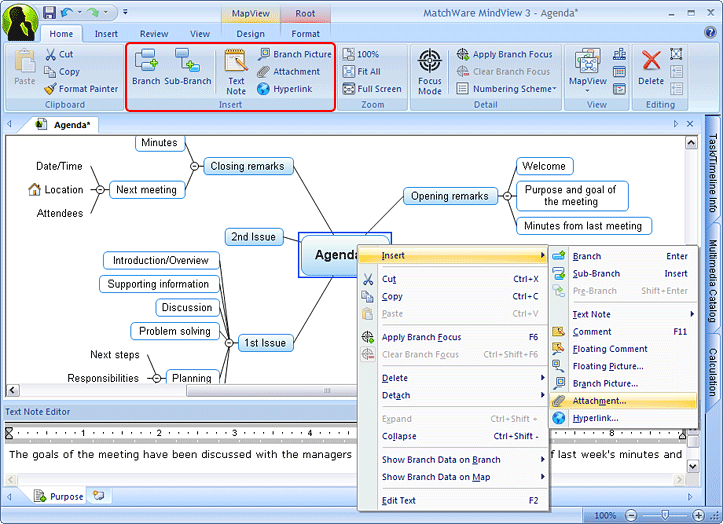Viewport: 723px width, 524px height.
Task: Switch to Full Screen view
Action: click(372, 89)
